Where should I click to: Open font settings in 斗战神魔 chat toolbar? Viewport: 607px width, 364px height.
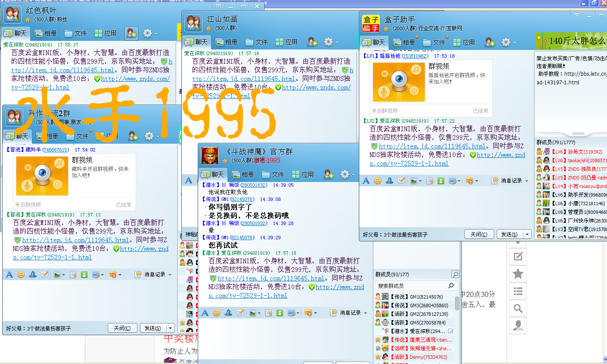(205, 313)
